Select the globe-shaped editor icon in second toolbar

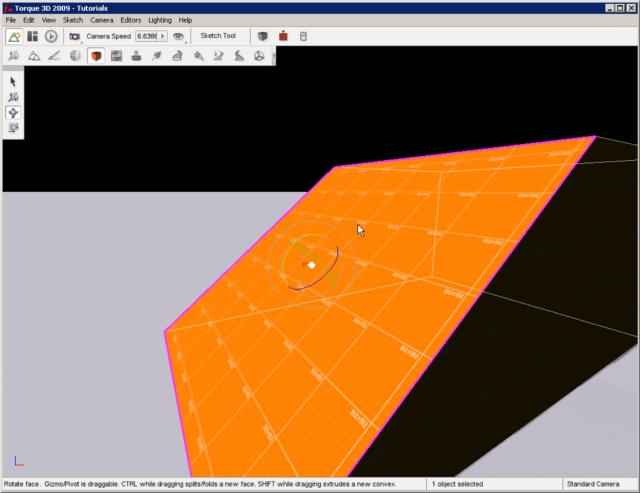(76, 56)
